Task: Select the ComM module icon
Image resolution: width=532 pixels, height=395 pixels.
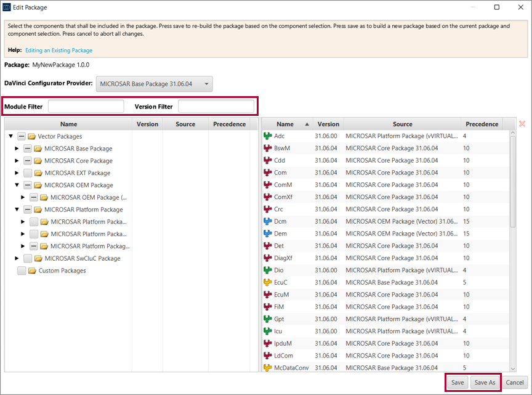Action: [x=268, y=185]
